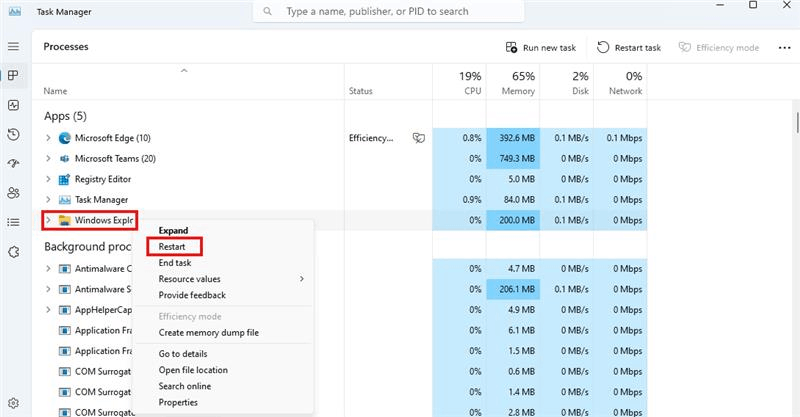Click the Task Manager title bar icon
The height and width of the screenshot is (417, 800).
[x=15, y=11]
